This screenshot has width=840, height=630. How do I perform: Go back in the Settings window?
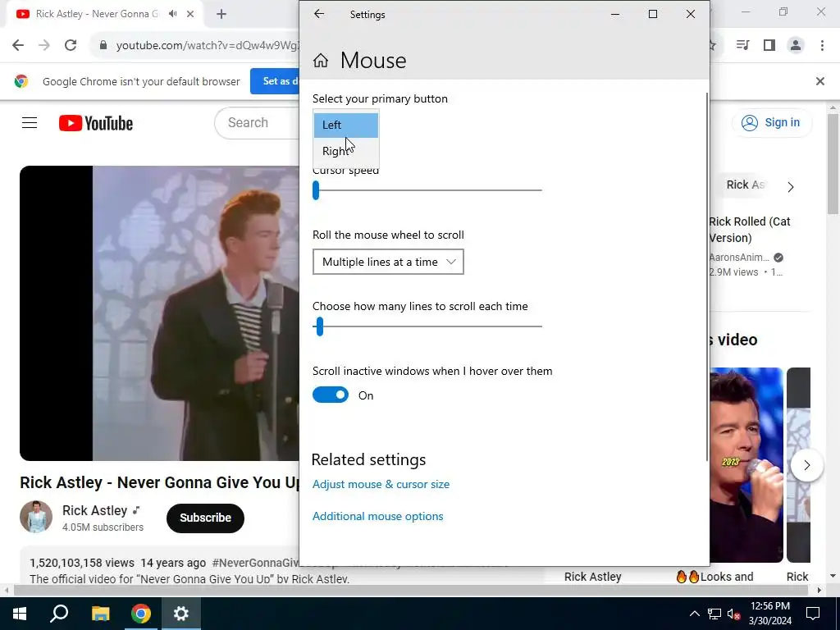(319, 14)
